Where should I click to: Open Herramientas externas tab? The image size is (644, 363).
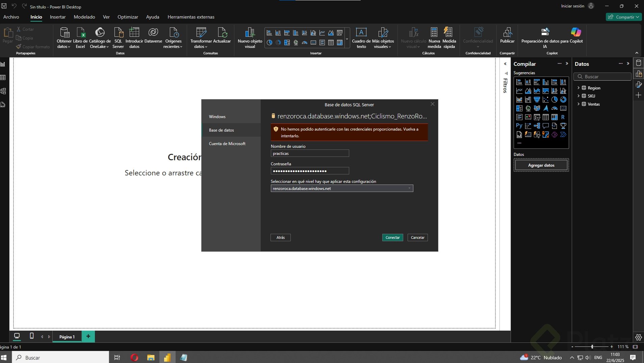tap(191, 17)
